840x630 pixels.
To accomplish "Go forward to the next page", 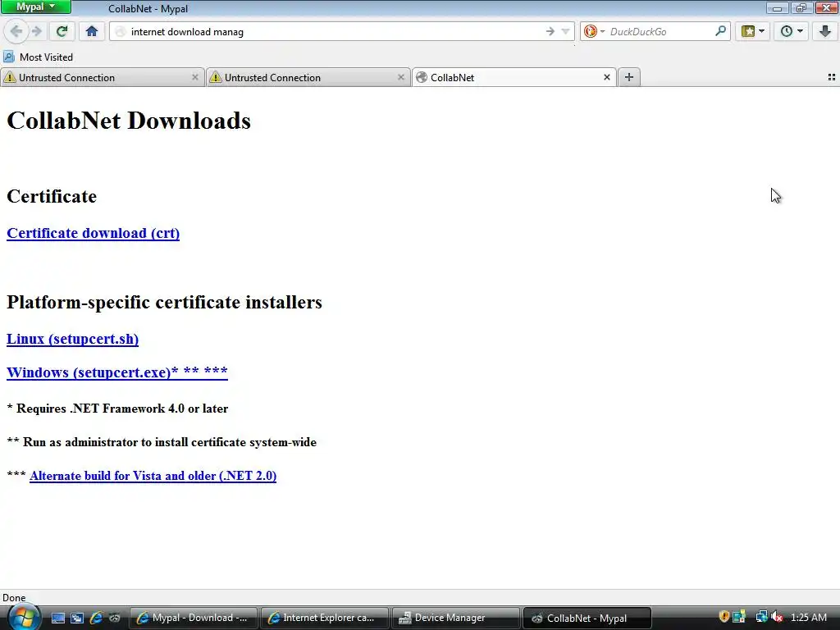I will (36, 32).
